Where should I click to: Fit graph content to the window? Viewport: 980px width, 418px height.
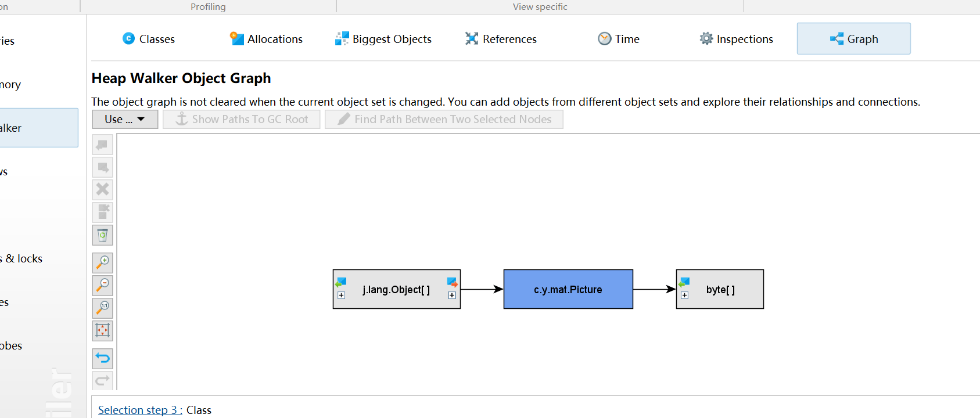(x=102, y=330)
